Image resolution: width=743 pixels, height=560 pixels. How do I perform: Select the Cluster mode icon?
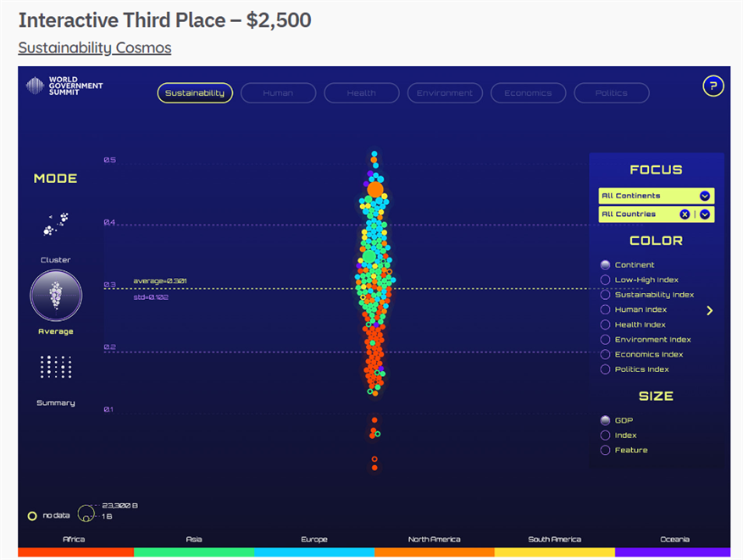pyautogui.click(x=56, y=225)
